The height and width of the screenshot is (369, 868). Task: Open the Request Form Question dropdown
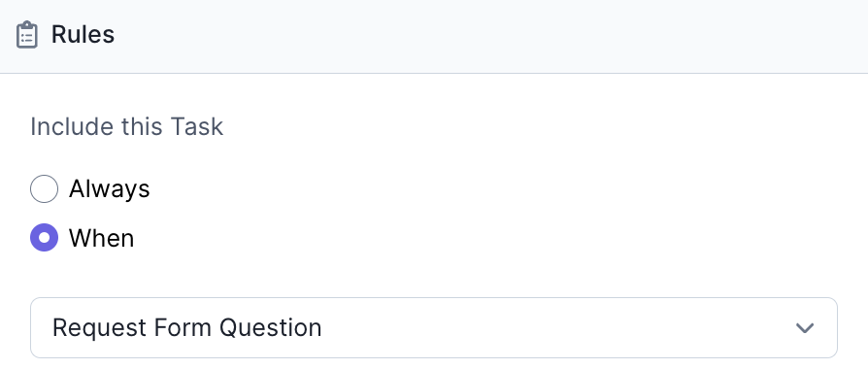[433, 327]
